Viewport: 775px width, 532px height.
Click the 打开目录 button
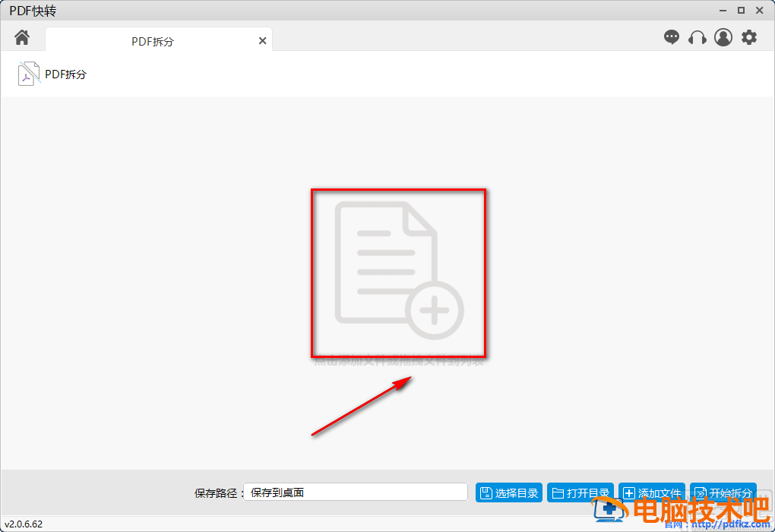click(x=580, y=492)
